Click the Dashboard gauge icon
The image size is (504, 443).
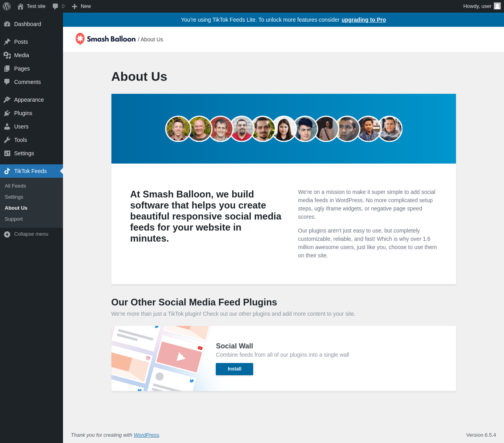click(7, 24)
